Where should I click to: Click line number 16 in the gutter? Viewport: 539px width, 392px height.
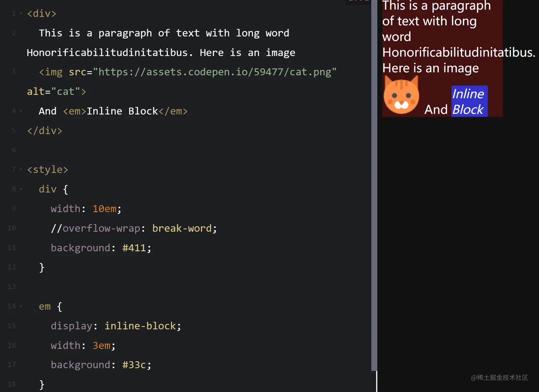pyautogui.click(x=12, y=345)
